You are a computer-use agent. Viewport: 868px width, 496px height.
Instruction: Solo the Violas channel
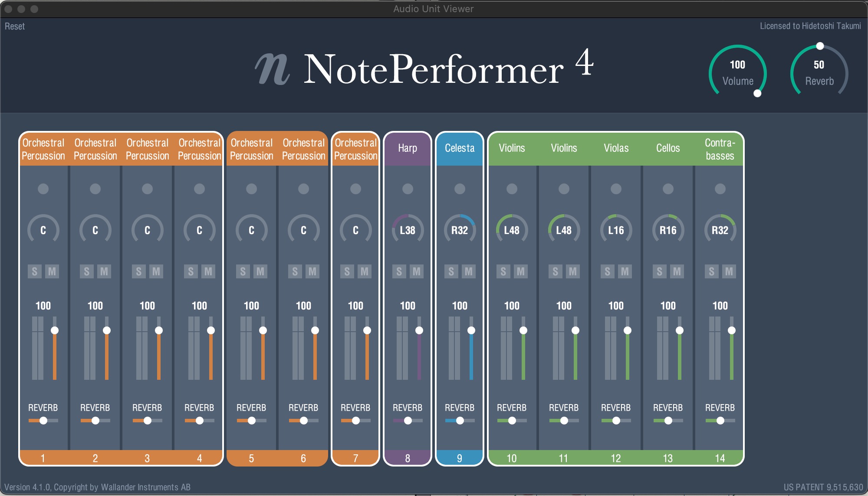coord(608,271)
